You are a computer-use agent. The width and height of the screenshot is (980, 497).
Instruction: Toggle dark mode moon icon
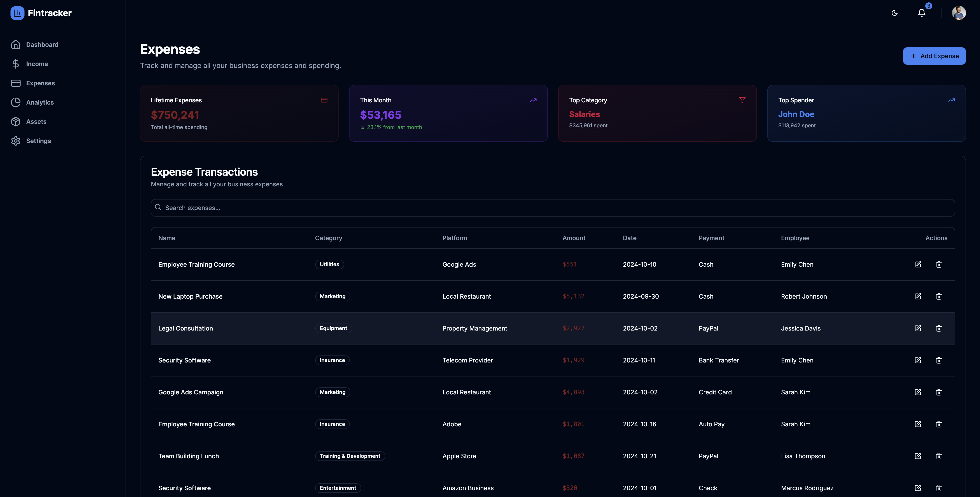click(x=894, y=13)
